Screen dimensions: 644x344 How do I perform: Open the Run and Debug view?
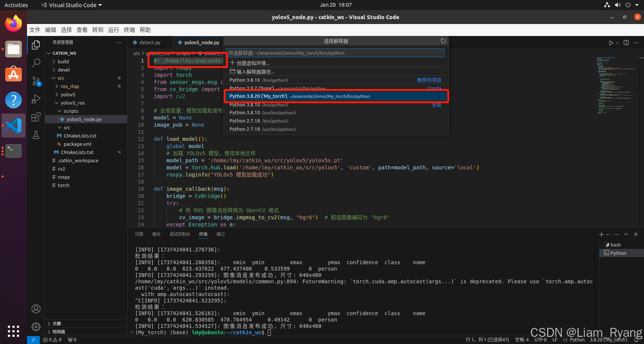click(36, 99)
